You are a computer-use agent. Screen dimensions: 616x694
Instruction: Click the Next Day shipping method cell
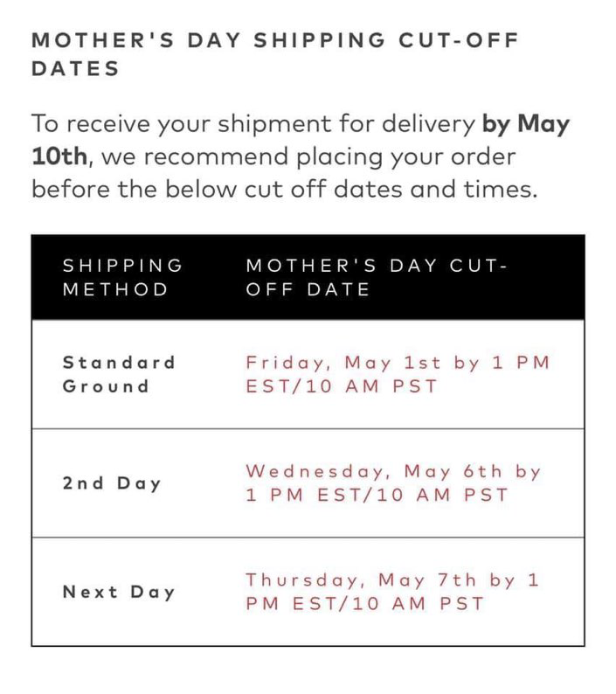[x=119, y=592]
